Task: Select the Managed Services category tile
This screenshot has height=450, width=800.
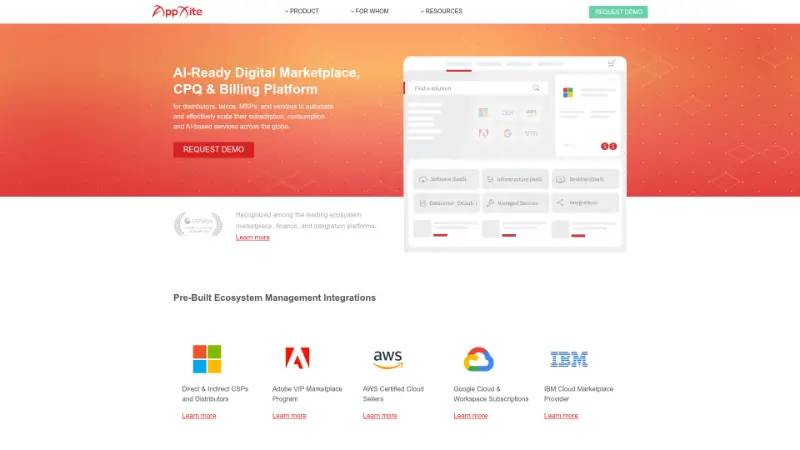Action: (x=516, y=203)
